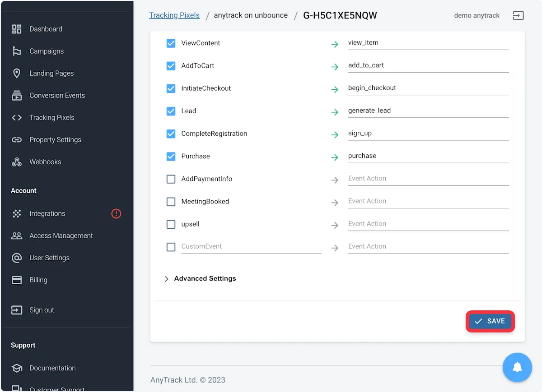Screen dimensions: 542x392
Task: Click the demo anytrack account name
Action: [x=477, y=15]
